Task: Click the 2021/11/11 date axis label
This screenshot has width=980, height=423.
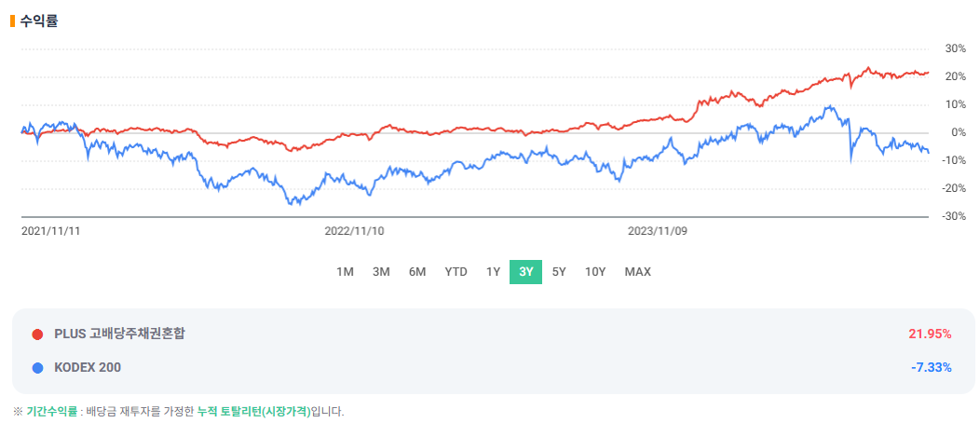Action: [x=50, y=230]
